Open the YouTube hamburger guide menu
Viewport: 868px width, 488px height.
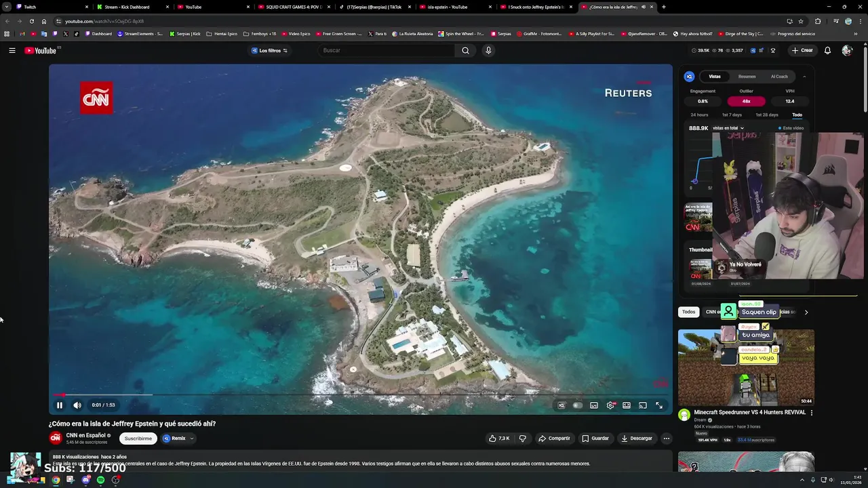pos(12,50)
